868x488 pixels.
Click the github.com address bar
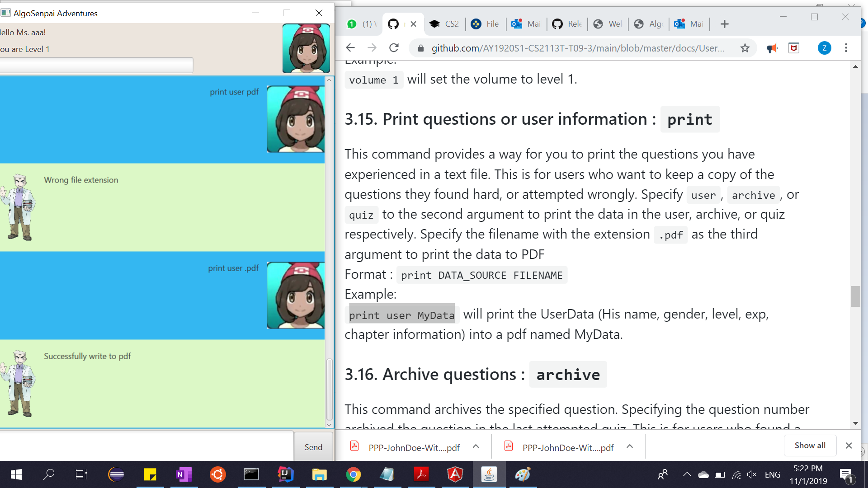click(578, 48)
